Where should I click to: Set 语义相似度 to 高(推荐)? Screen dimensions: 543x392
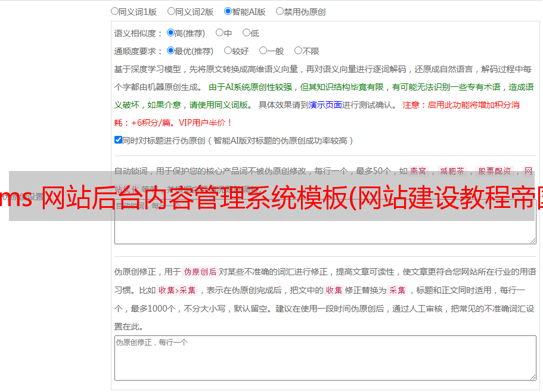pos(170,33)
